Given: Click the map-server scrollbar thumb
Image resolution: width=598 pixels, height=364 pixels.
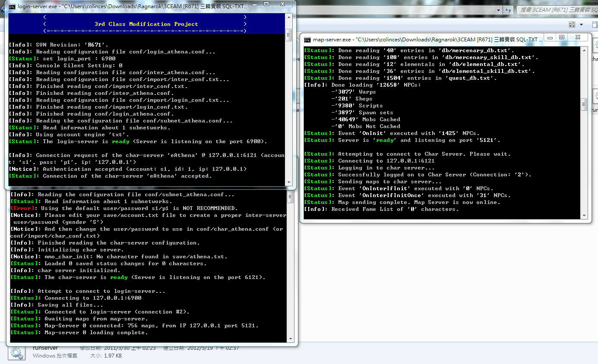Looking at the screenshot, I should 584,104.
